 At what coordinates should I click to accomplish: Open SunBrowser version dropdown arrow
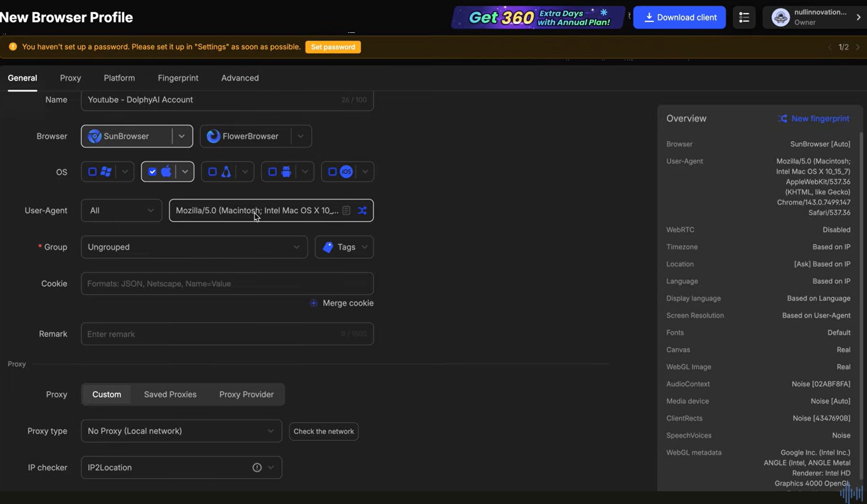(182, 136)
